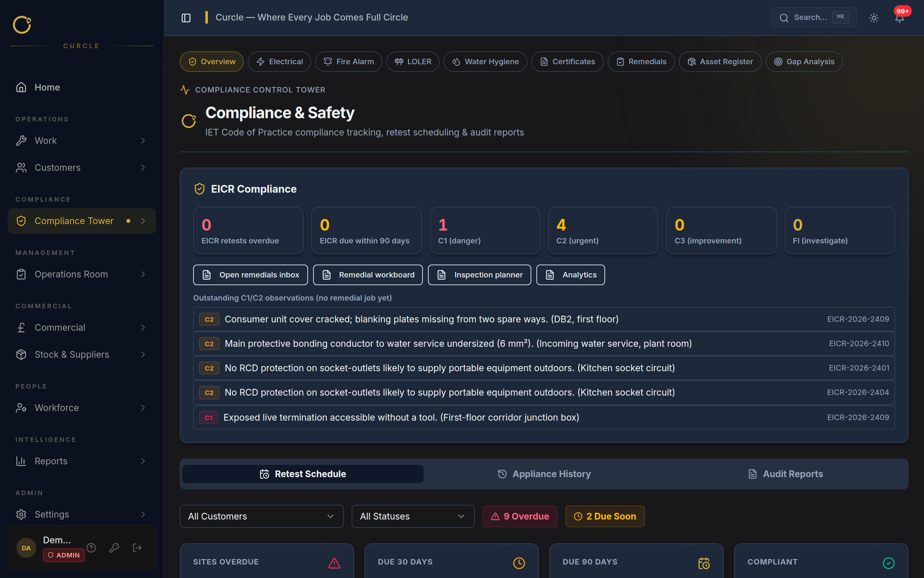
Task: Expand the Settings menu chevron
Action: pyautogui.click(x=143, y=514)
